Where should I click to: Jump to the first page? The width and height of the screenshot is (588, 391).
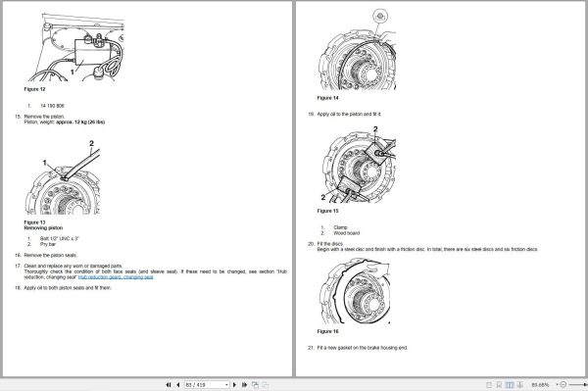pyautogui.click(x=169, y=384)
